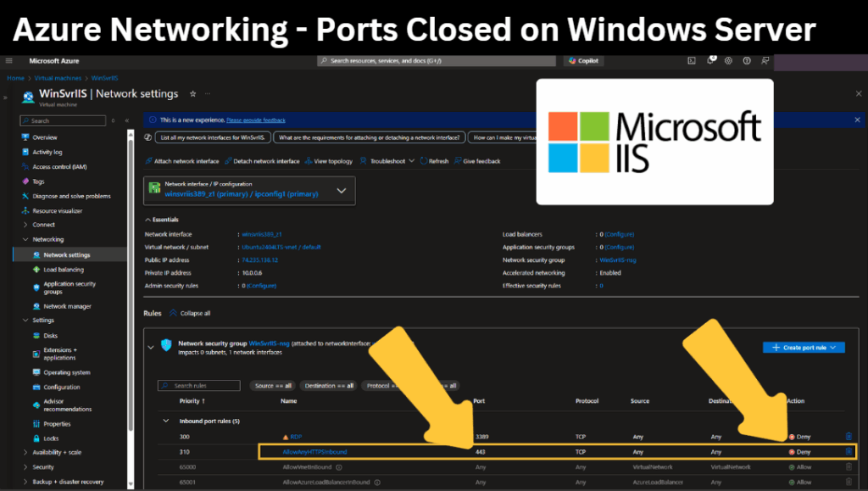Delete the AllowAnyHTTPSInbound rule
Viewport: 868px width, 491px height.
click(849, 452)
